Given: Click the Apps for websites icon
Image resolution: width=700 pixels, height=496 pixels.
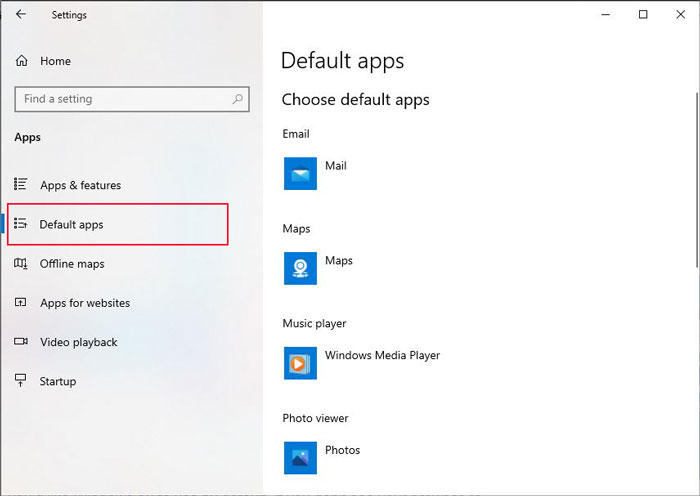Looking at the screenshot, I should 21,302.
